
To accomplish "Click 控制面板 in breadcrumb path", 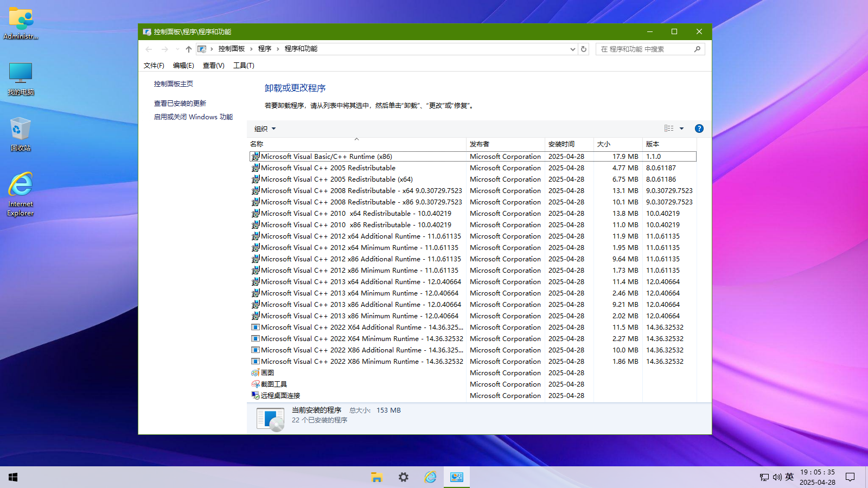I will point(232,49).
